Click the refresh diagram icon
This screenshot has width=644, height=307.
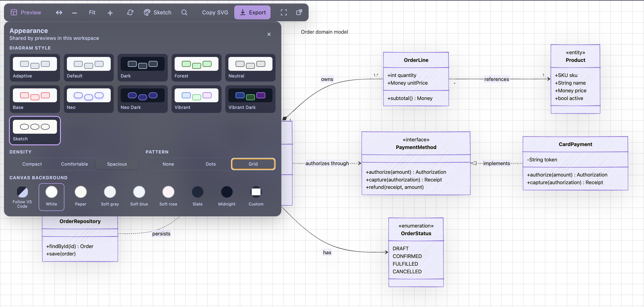pos(130,12)
